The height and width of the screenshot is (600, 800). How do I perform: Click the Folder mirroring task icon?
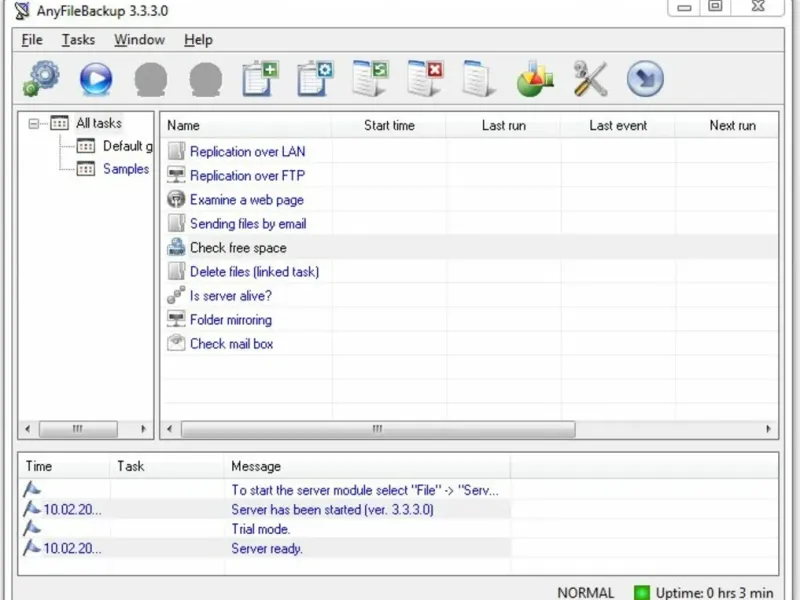pyautogui.click(x=176, y=319)
